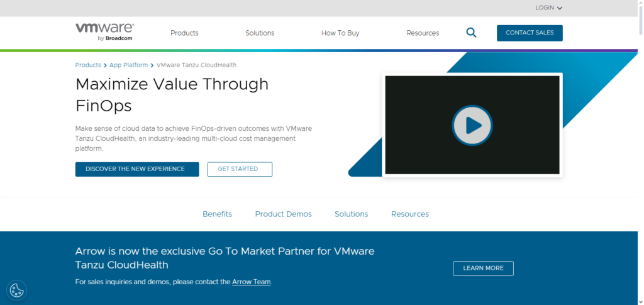Expand the LOGIN dropdown
644x305 pixels.
pos(548,8)
